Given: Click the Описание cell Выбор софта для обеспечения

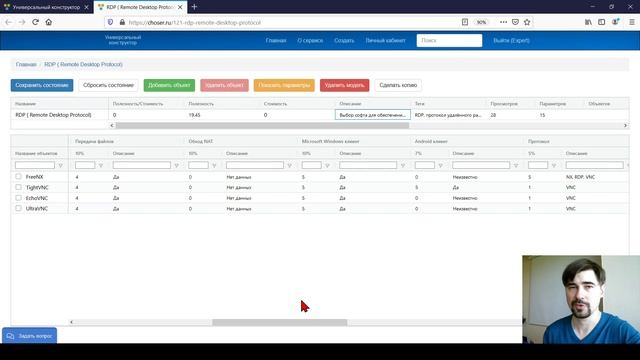Looking at the screenshot, I should (373, 115).
